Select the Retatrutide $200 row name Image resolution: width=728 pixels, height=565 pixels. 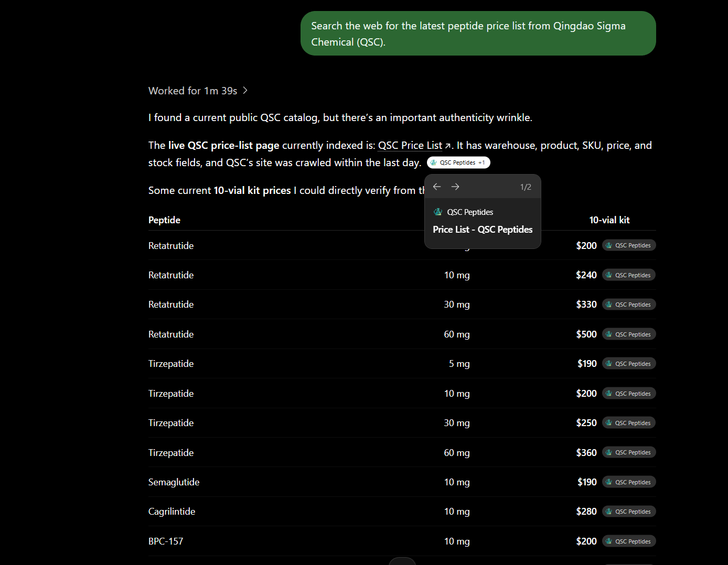click(x=171, y=246)
